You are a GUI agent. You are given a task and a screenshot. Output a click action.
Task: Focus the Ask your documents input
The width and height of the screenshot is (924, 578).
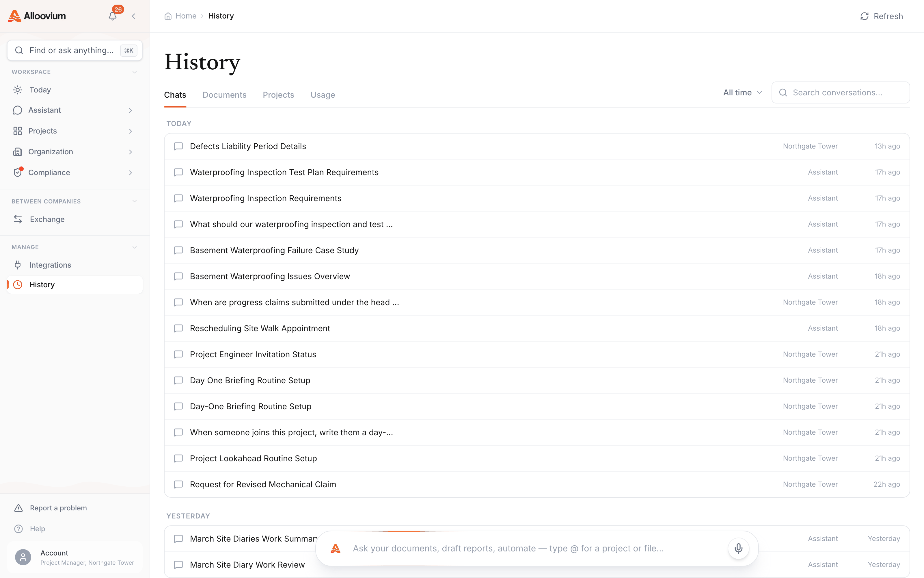coord(537,549)
